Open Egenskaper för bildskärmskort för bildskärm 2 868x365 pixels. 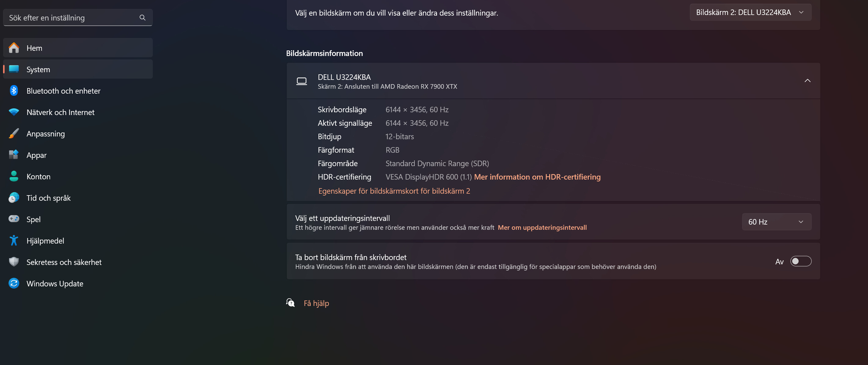click(394, 191)
